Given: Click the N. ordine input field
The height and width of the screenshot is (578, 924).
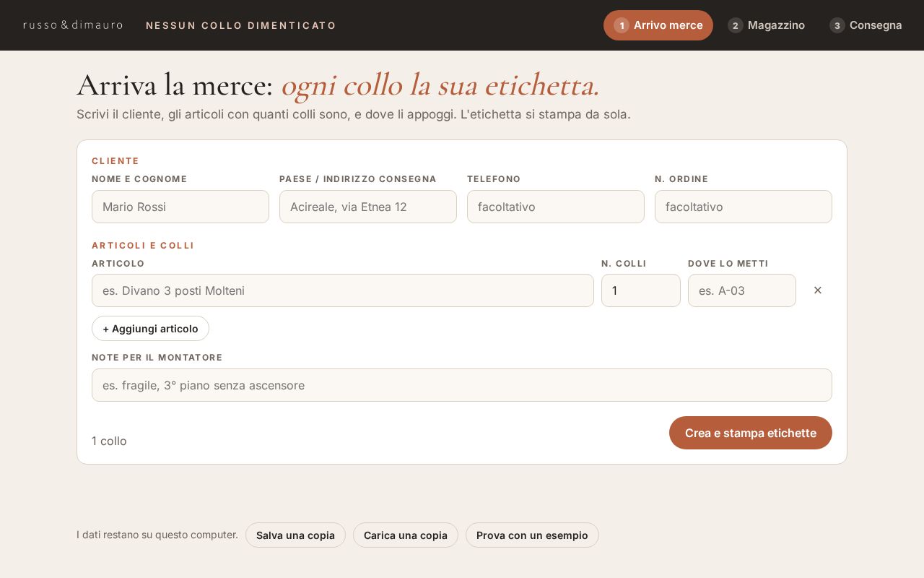Looking at the screenshot, I should click(744, 207).
